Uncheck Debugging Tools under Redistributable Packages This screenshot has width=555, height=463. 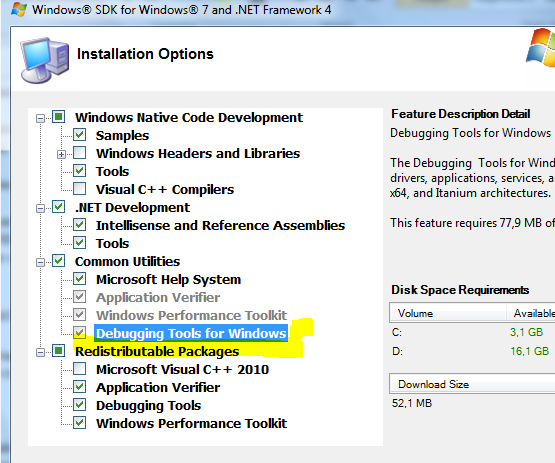coord(80,405)
